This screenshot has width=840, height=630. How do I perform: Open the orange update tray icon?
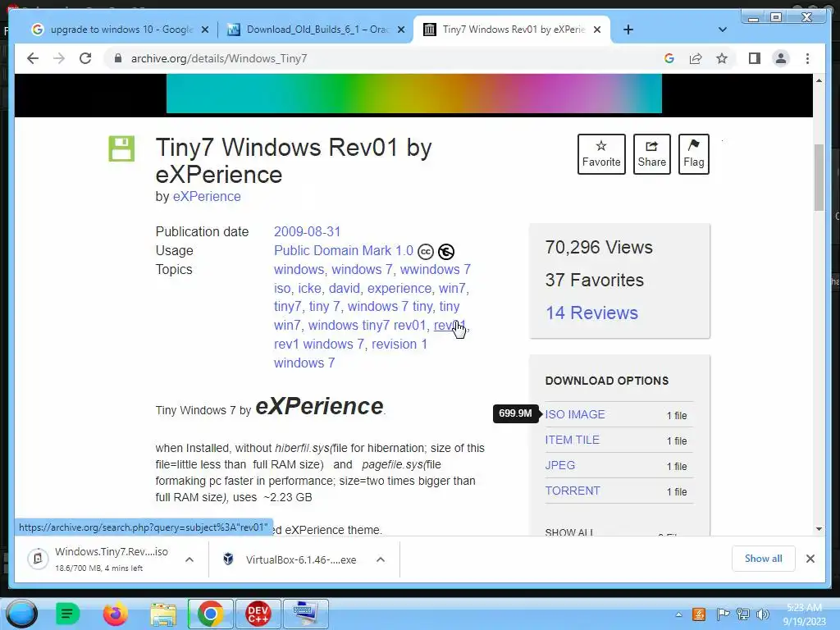pyautogui.click(x=699, y=614)
